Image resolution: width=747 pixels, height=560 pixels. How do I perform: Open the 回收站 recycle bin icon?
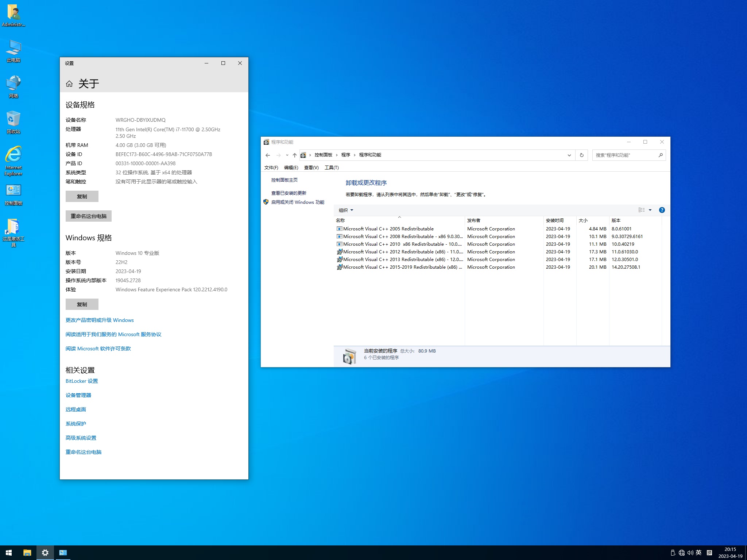pyautogui.click(x=13, y=122)
